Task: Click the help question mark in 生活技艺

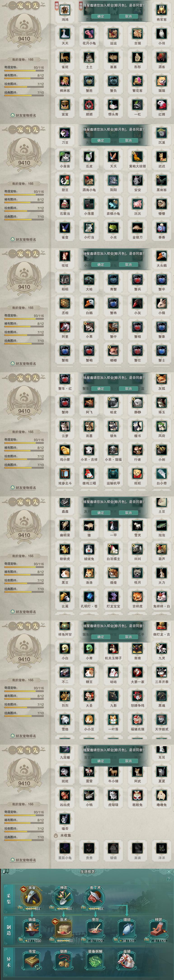Action: 169,879
